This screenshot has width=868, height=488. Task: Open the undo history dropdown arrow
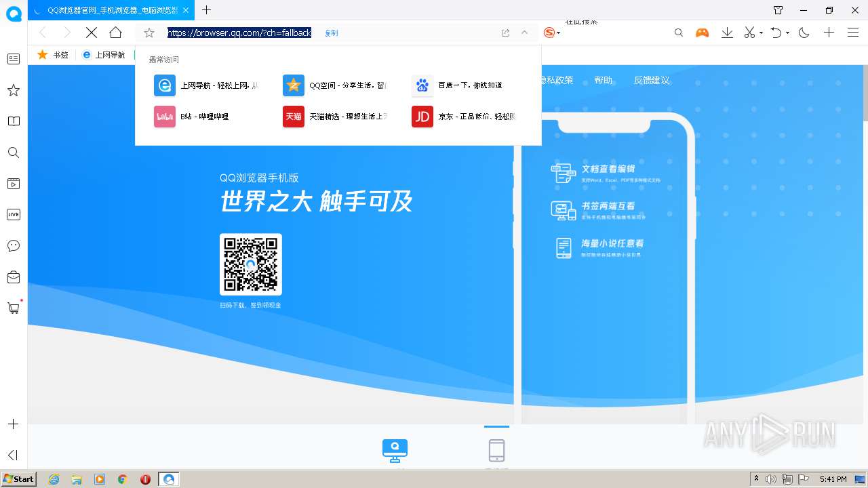tap(788, 33)
